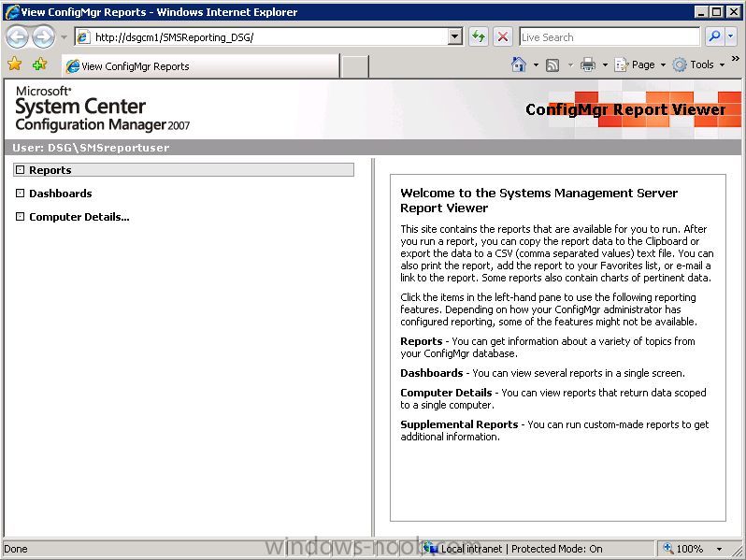
Task: Open the Tools menu
Action: [698, 65]
